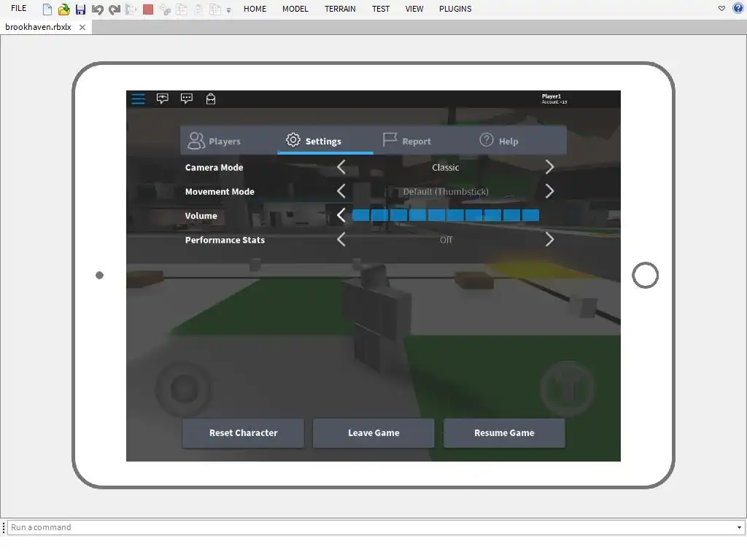Switch to the TEST ribbon tab
The image size is (747, 560).
pyautogui.click(x=381, y=9)
